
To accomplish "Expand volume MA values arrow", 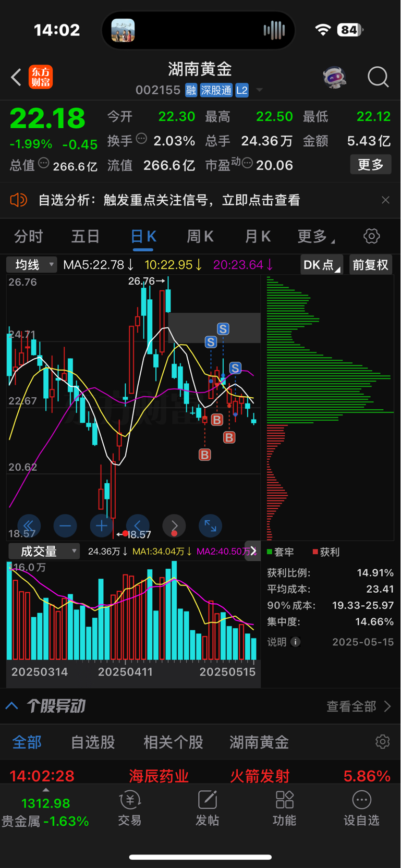I will [x=253, y=551].
